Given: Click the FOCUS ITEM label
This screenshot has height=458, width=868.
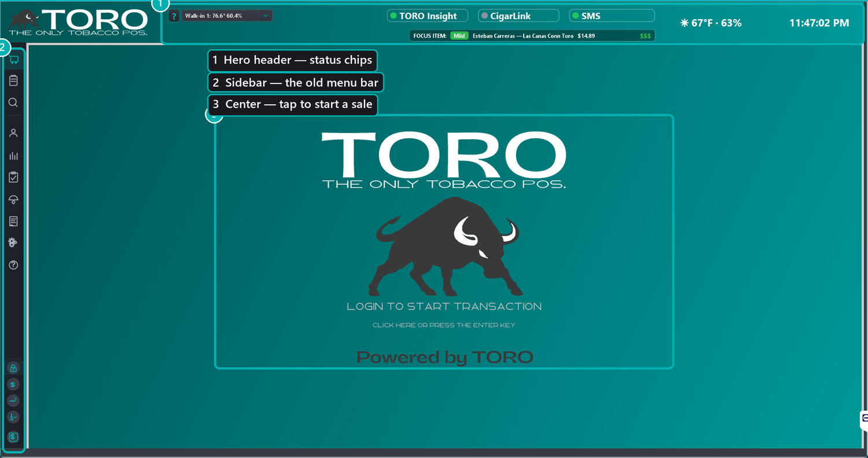Looking at the screenshot, I should 430,36.
